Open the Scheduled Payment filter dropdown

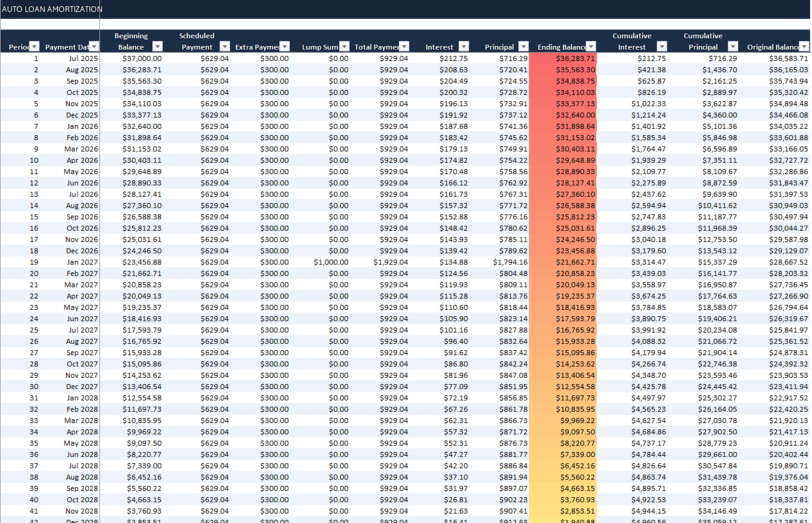click(225, 47)
